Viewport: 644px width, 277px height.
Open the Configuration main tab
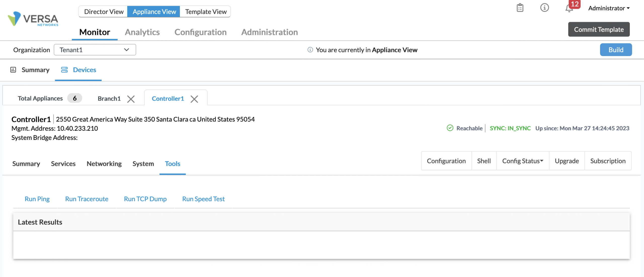tap(200, 32)
